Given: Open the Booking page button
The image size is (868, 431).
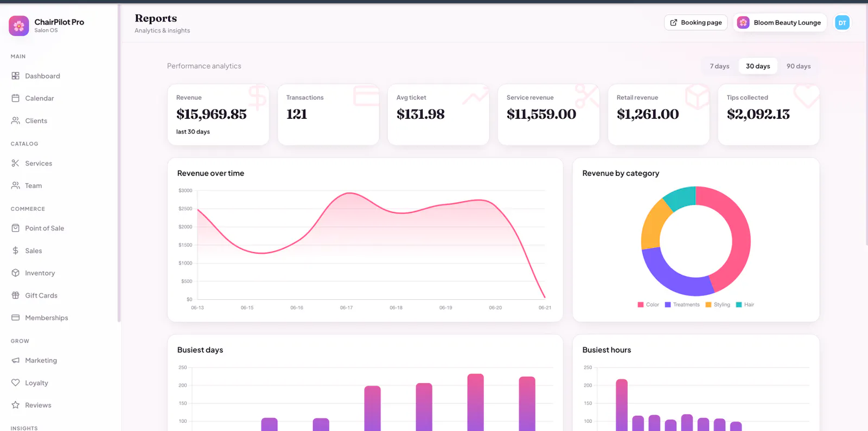Looking at the screenshot, I should coord(695,22).
